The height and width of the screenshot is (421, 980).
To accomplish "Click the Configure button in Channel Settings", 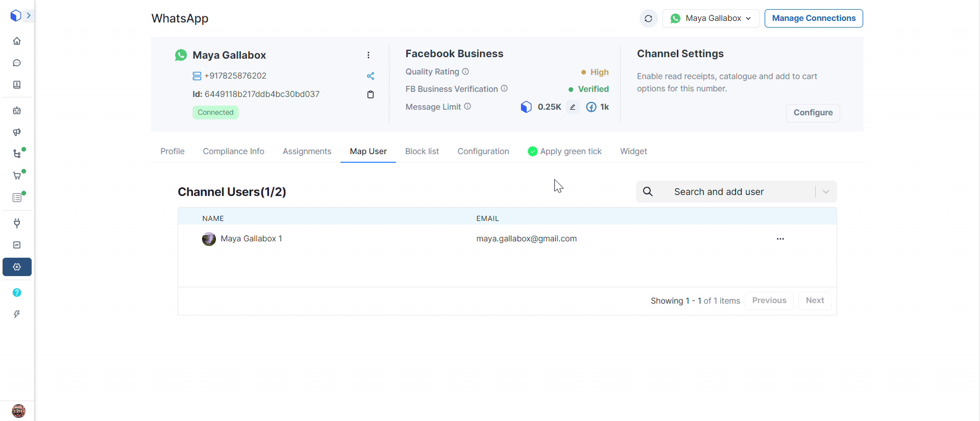I will pyautogui.click(x=813, y=113).
